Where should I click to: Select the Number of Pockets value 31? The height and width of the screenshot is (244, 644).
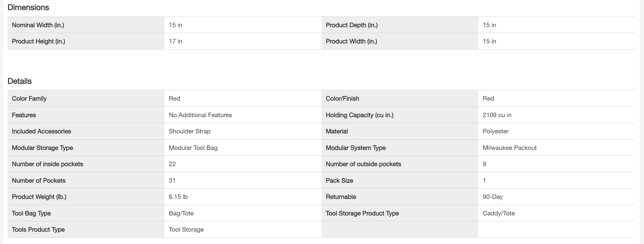point(172,181)
